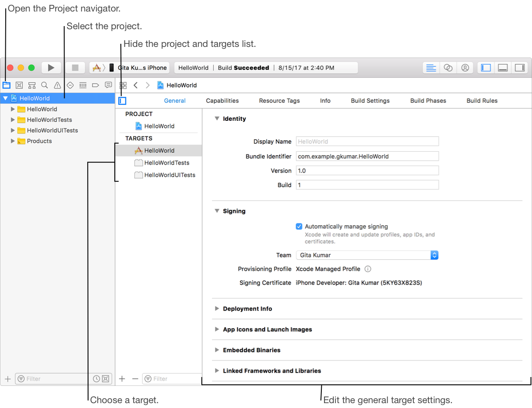Open the Source Control navigator
This screenshot has width=532, height=408.
click(x=19, y=85)
